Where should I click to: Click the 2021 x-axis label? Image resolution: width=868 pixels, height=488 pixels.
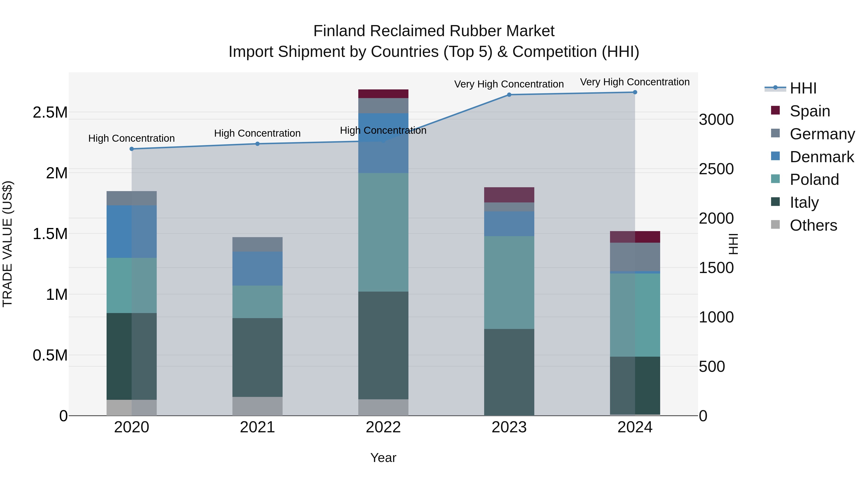(x=258, y=427)
